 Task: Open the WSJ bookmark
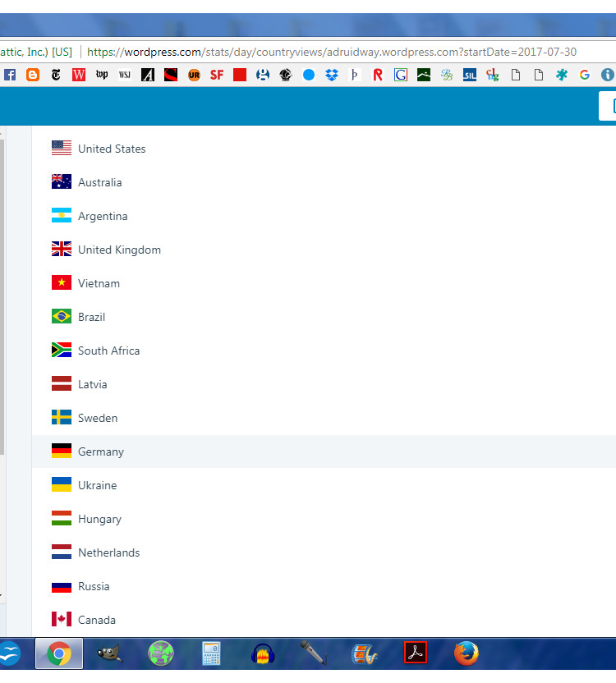pos(125,75)
